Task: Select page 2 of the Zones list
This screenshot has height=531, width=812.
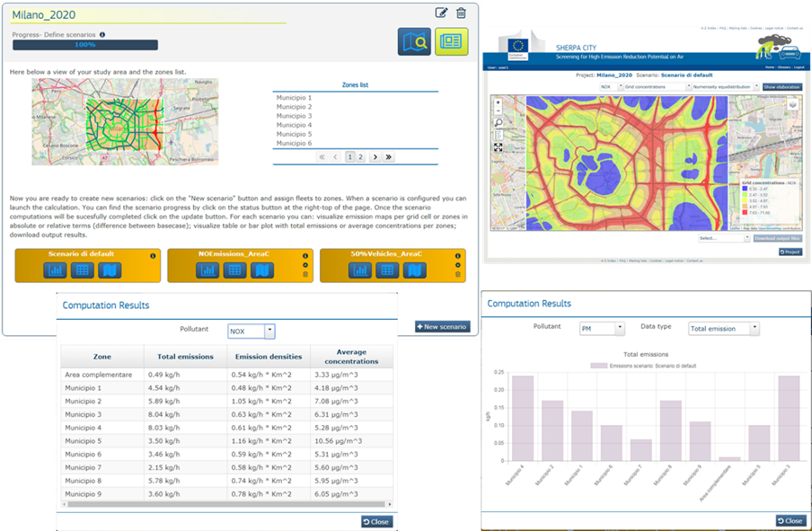Action: click(361, 157)
